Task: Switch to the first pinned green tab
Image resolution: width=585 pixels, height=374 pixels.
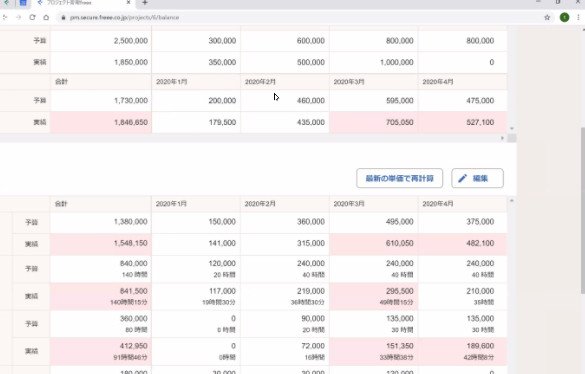Action: (x=6, y=3)
